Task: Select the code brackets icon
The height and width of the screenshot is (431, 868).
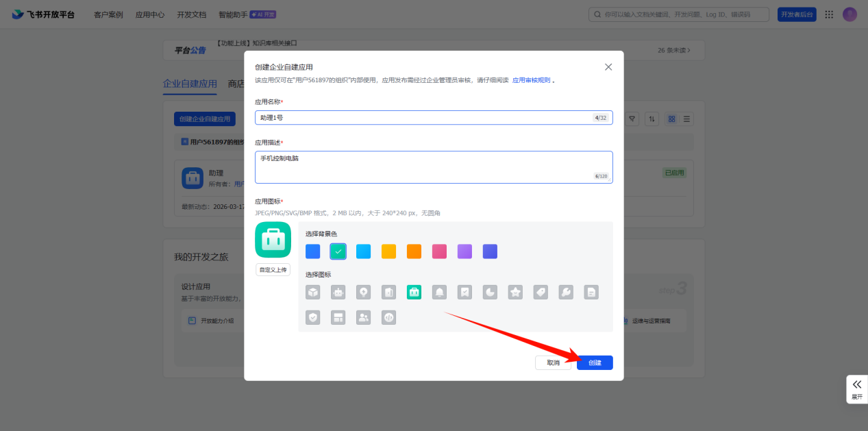Action: [388, 318]
